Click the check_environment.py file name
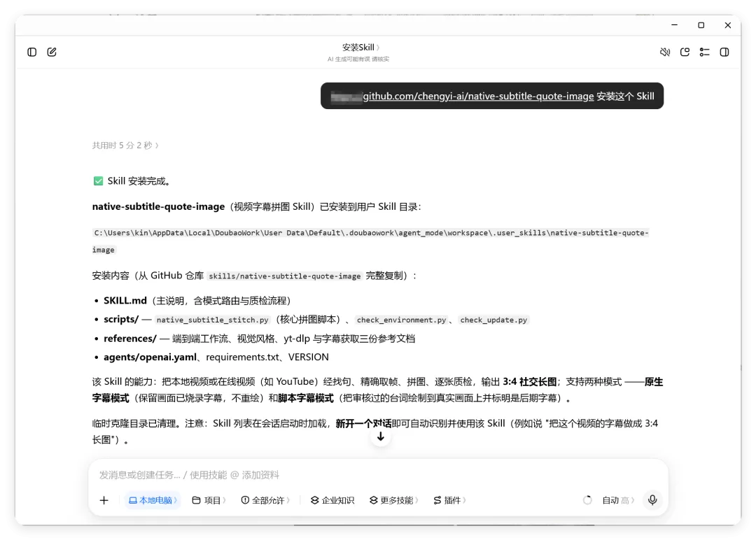756x540 pixels. (401, 320)
